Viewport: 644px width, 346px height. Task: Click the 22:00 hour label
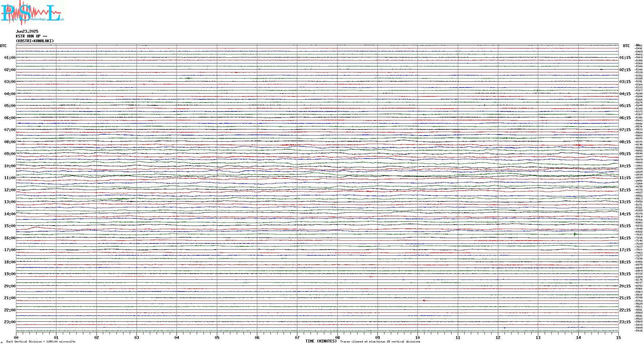click(10, 310)
